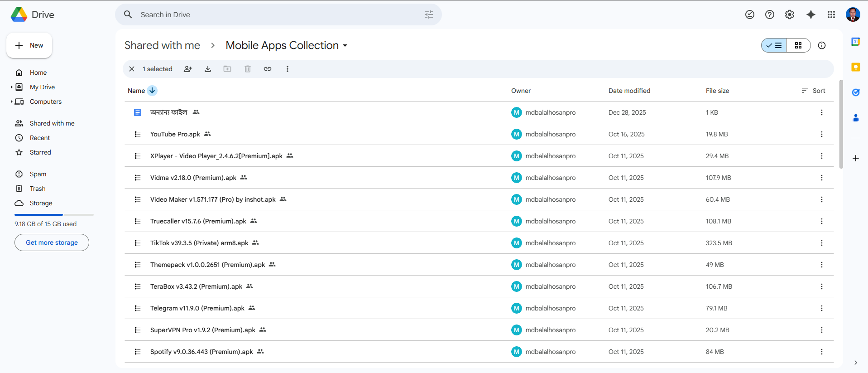Go to Shared with me in sidebar
868x373 pixels.
pyautogui.click(x=52, y=123)
